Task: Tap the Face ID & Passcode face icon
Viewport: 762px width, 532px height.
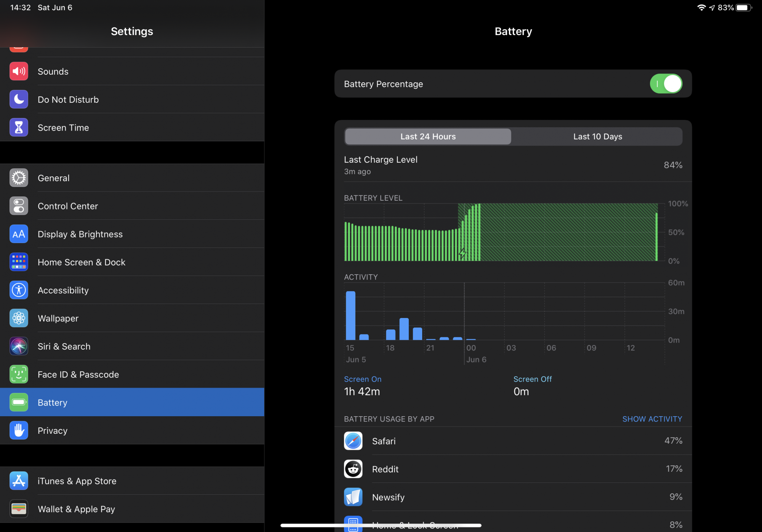Action: (x=19, y=375)
